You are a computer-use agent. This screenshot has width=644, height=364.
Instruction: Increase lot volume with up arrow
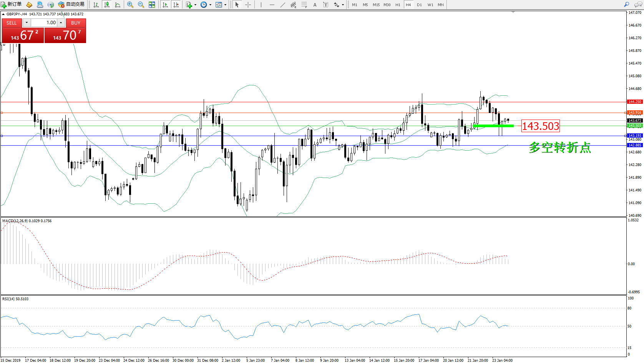(x=61, y=23)
